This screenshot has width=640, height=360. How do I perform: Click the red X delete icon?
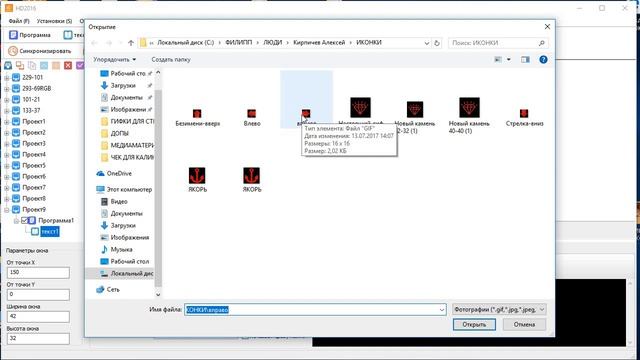tap(68, 65)
